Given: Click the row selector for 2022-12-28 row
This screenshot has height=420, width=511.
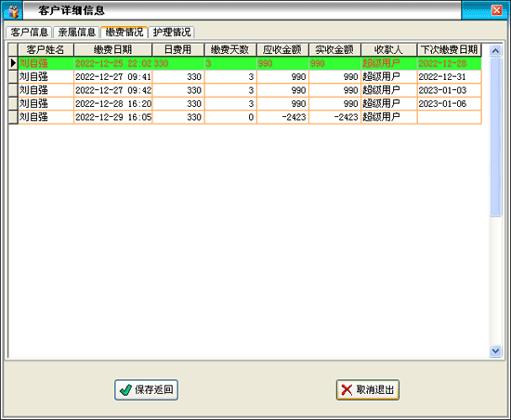Looking at the screenshot, I should click(13, 104).
